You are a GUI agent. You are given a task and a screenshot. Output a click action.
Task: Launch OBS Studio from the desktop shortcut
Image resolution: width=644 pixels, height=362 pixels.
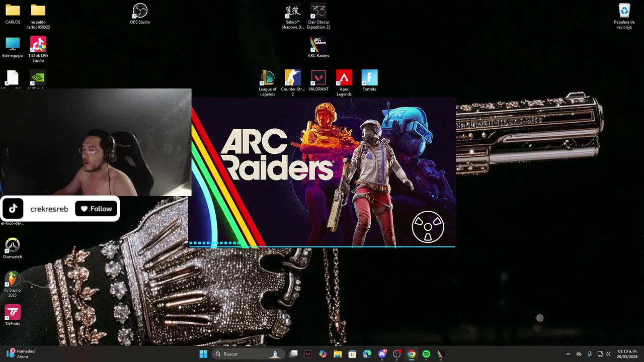pos(140,14)
